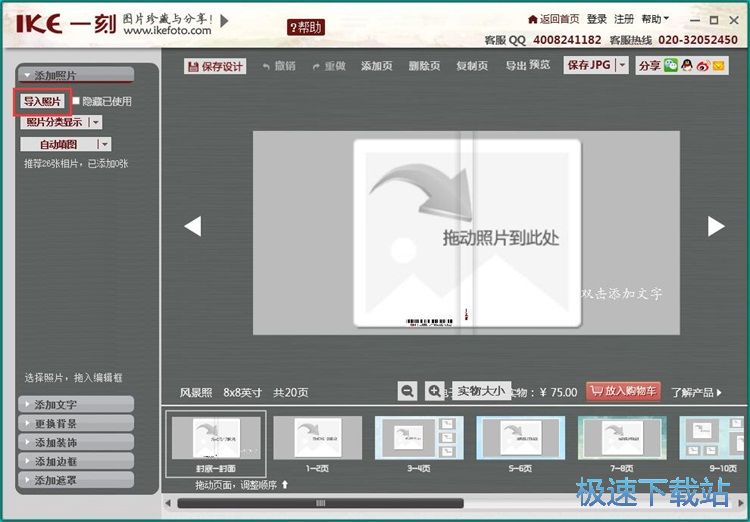
Task: Click the www.ikefoto.com website address
Action: (167, 31)
